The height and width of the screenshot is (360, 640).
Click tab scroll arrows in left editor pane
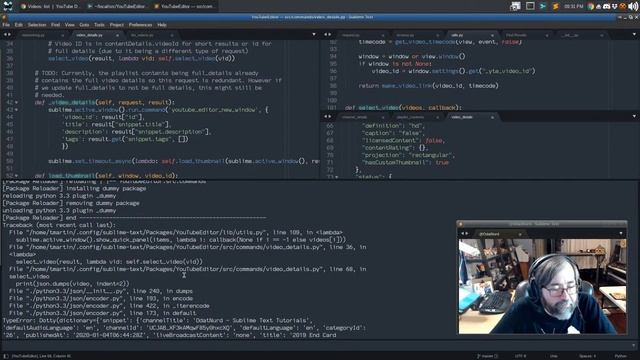click(x=7, y=35)
